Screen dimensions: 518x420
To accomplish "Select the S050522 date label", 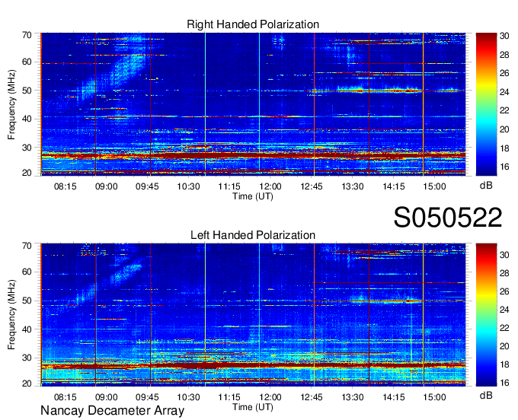I will pyautogui.click(x=448, y=218).
